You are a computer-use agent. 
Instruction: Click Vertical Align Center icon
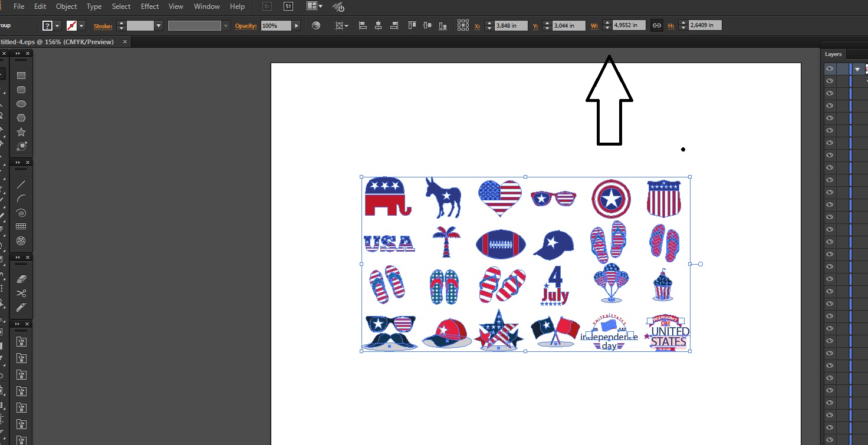(427, 25)
